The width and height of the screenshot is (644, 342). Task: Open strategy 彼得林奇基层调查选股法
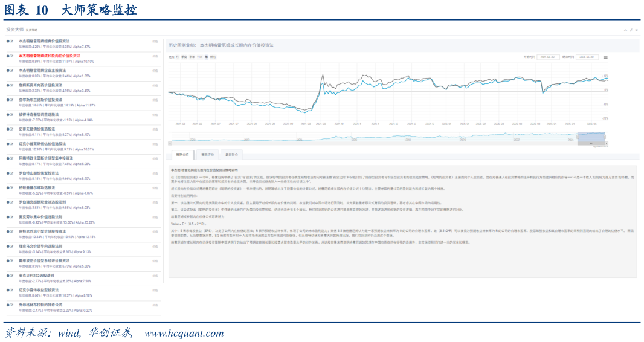click(39, 114)
